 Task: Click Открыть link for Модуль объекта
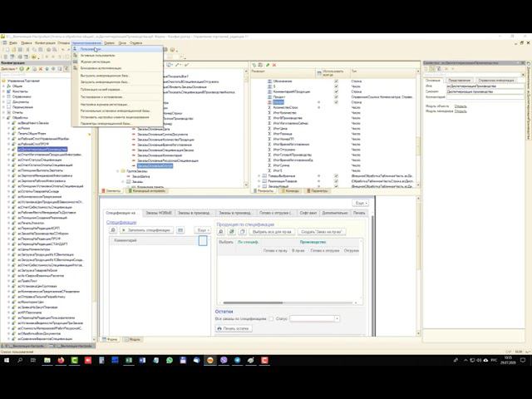[x=461, y=106]
